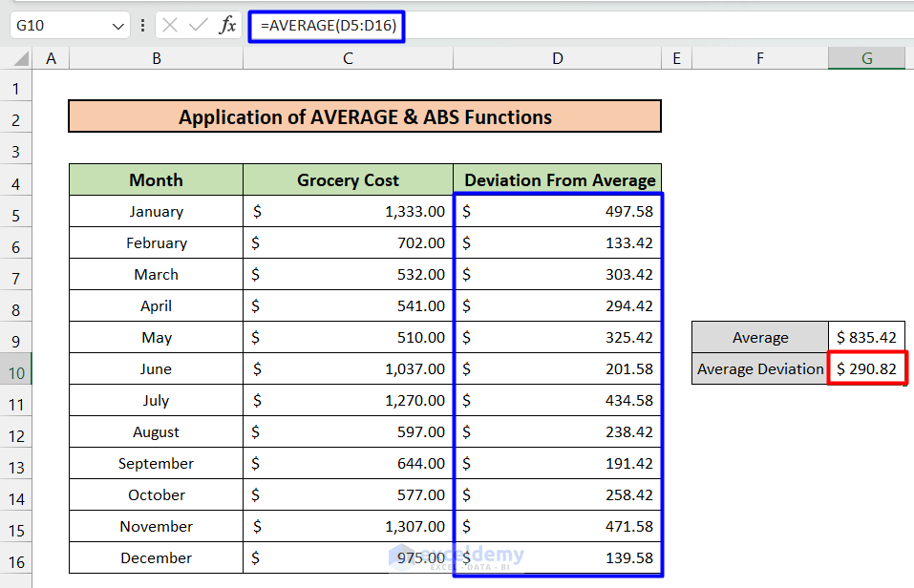914x588 pixels.
Task: Click December's grocery cost cell
Action: coord(347,557)
